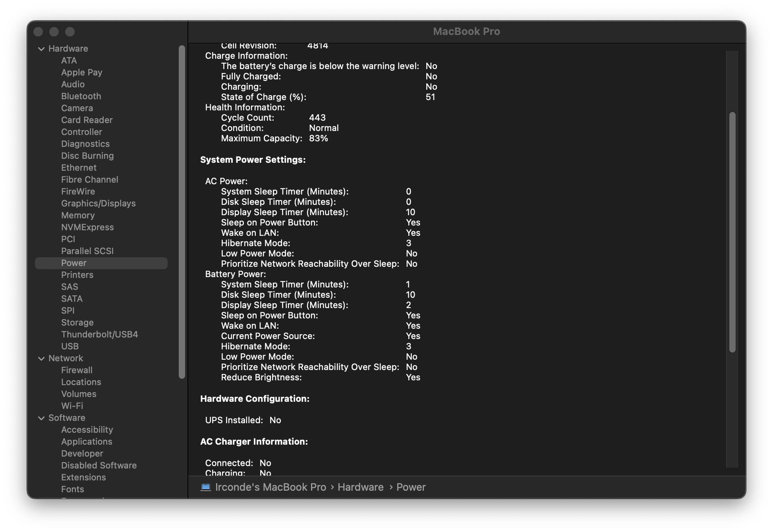This screenshot has width=773, height=532.
Task: Select Extensions under Software
Action: click(x=83, y=477)
